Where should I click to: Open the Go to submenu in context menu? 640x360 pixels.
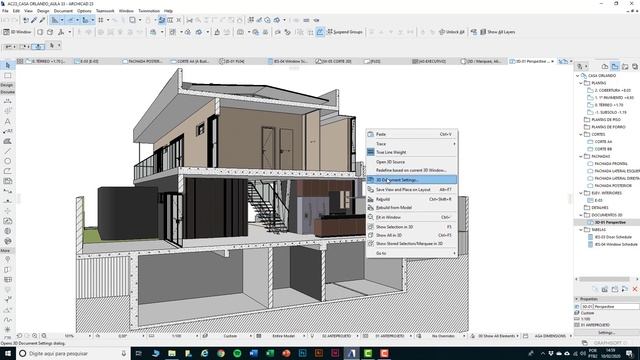[x=411, y=253]
